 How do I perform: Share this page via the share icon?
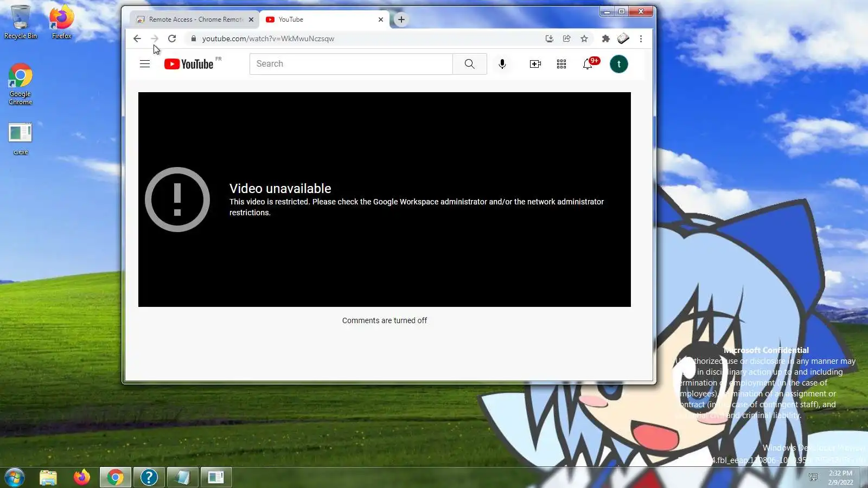566,38
